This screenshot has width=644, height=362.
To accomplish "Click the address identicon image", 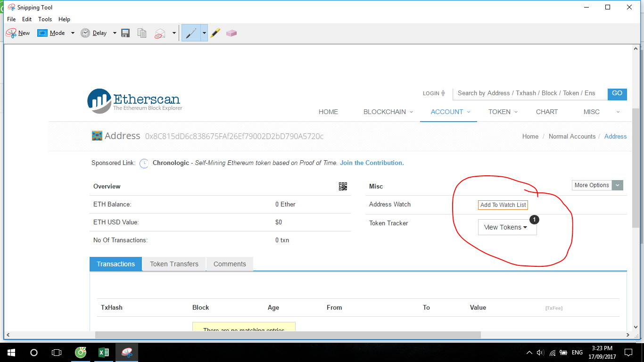I will [x=97, y=136].
